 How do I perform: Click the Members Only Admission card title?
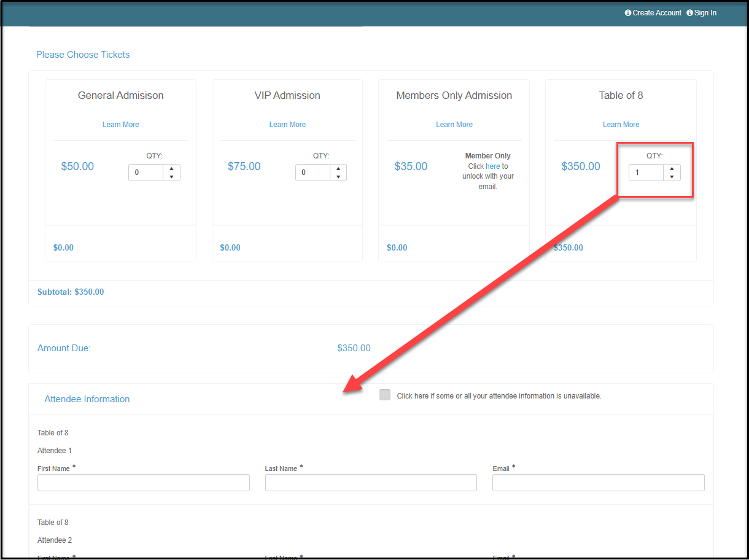454,95
